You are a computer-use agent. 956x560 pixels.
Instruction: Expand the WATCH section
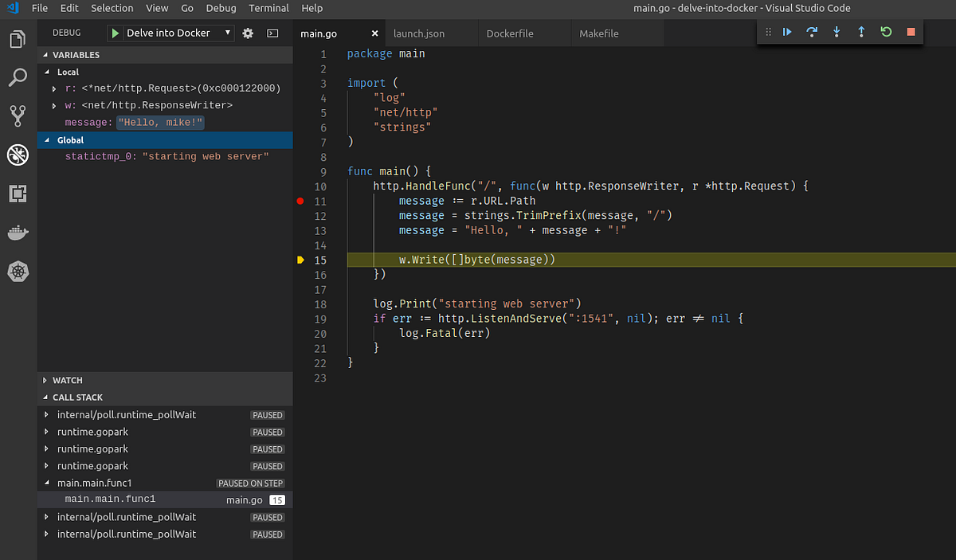pyautogui.click(x=68, y=380)
